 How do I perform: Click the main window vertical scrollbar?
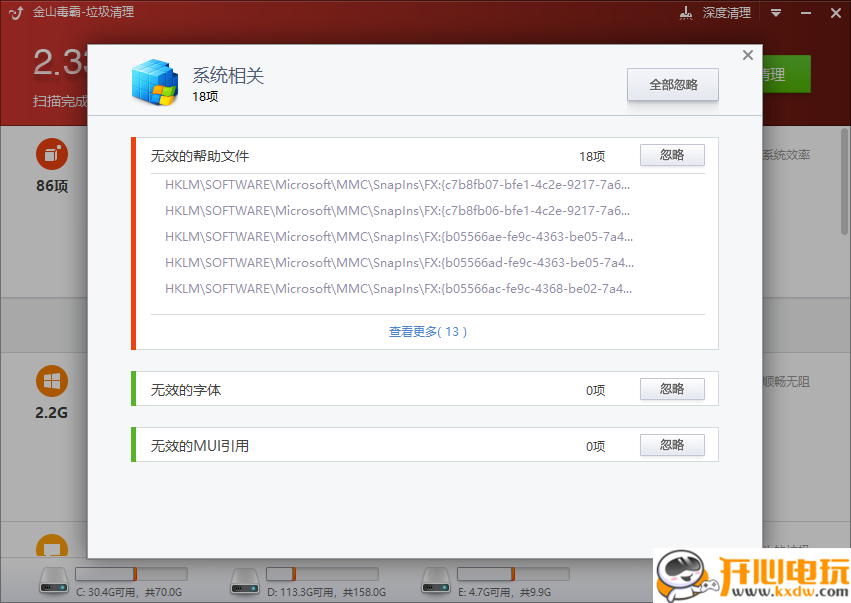pyautogui.click(x=844, y=181)
